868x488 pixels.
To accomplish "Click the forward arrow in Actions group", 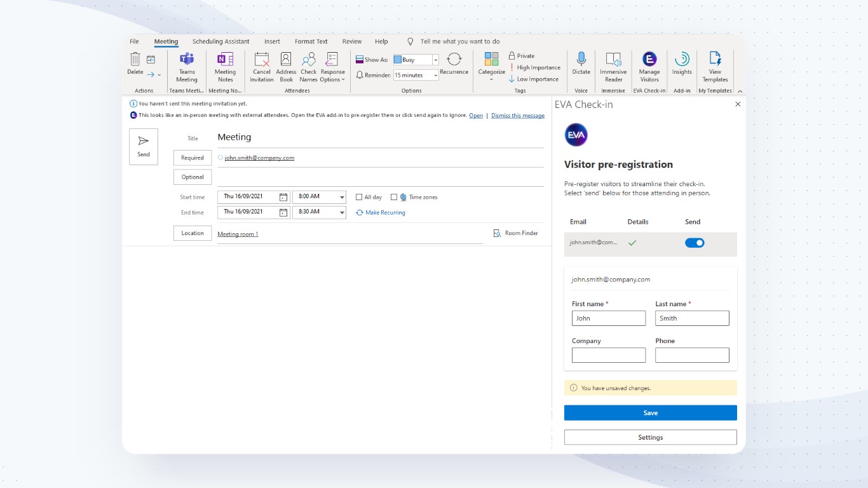I will pos(151,74).
